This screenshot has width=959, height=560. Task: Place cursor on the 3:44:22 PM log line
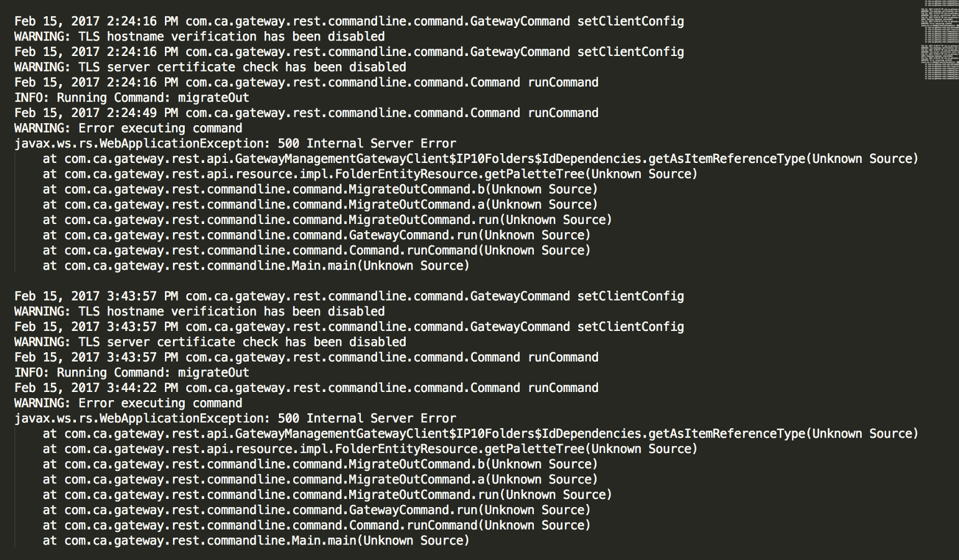click(306, 388)
